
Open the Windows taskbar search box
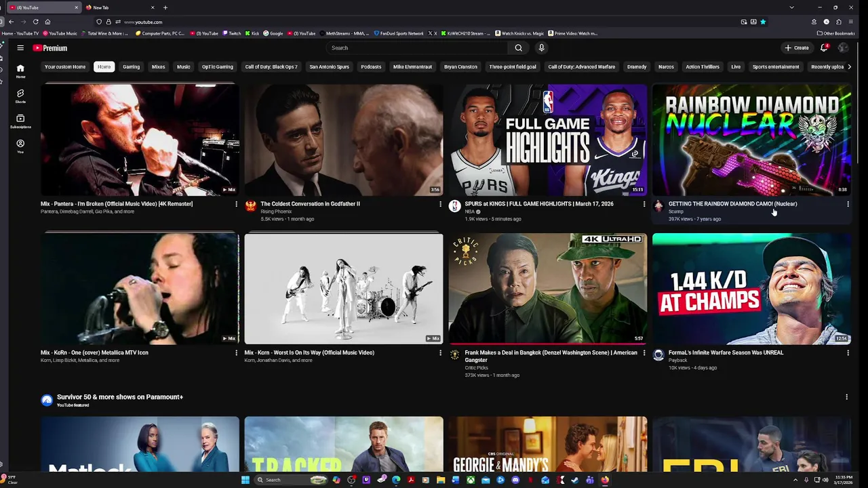(290, 480)
